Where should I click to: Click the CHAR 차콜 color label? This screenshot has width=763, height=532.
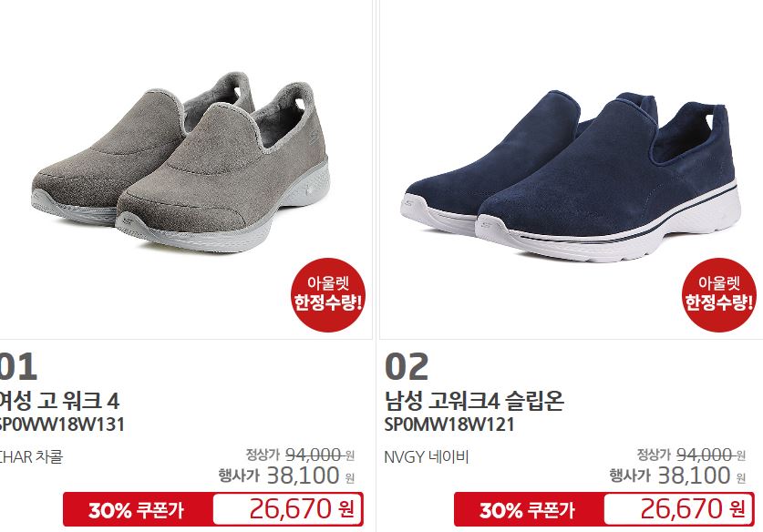coord(31,457)
